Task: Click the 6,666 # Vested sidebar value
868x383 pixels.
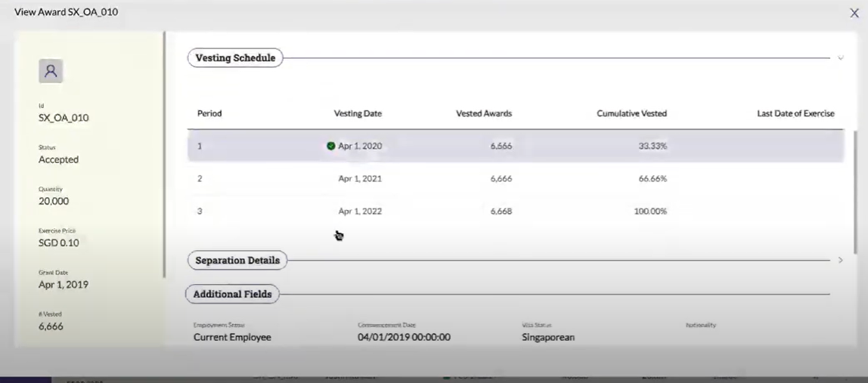Action: pyautogui.click(x=51, y=326)
